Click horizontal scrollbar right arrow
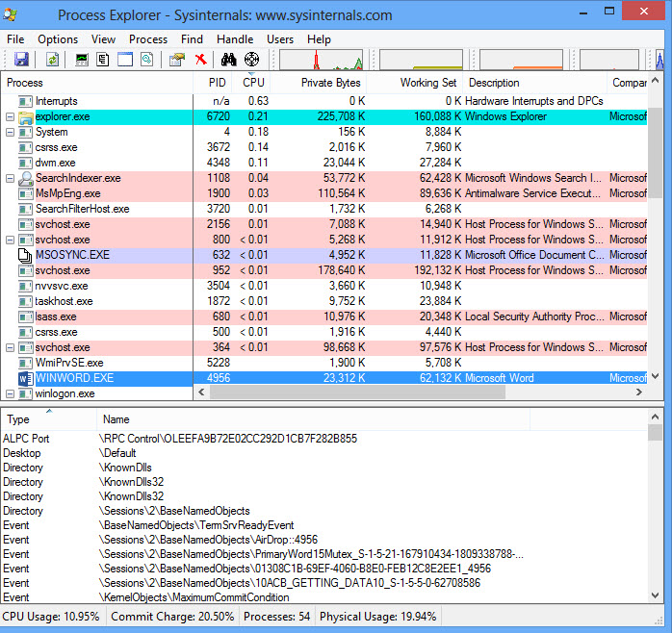The image size is (672, 633). pos(639,392)
